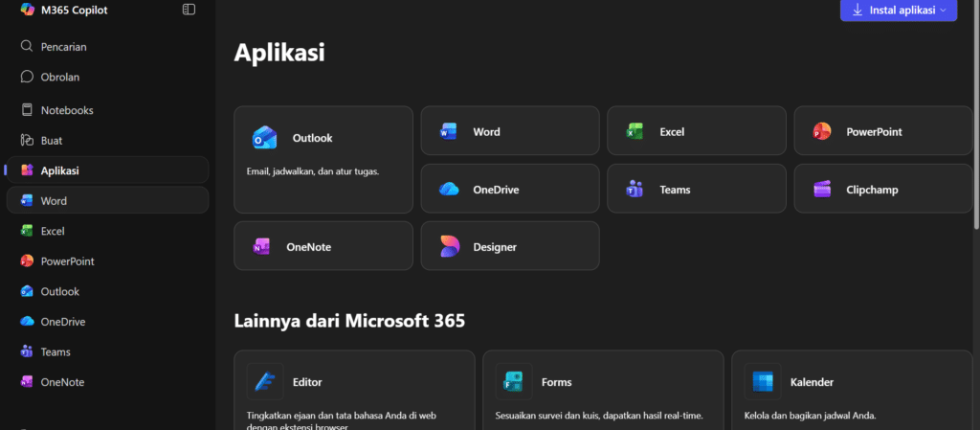Click the Designer icon in the app grid
Screen dimensions: 980x430
pos(450,246)
